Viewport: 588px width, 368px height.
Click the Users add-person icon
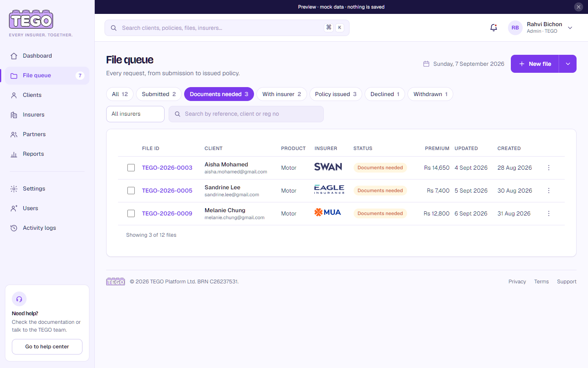14,209
